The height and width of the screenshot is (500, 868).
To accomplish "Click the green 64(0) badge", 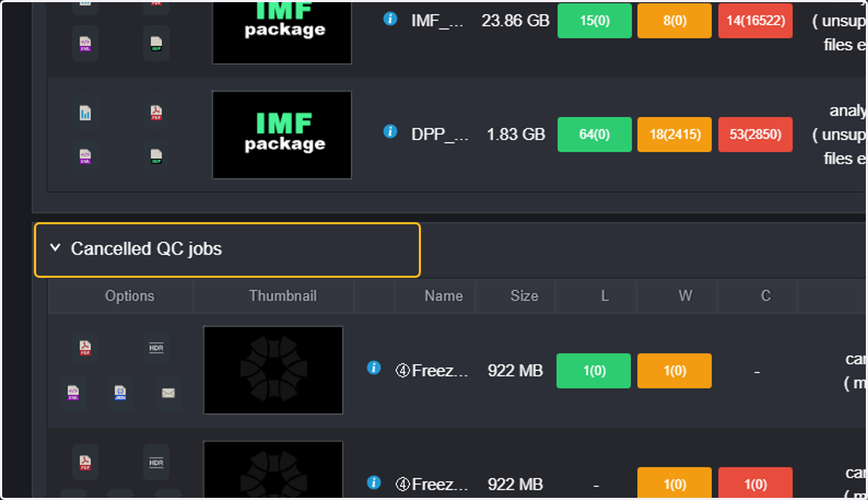I will 595,135.
